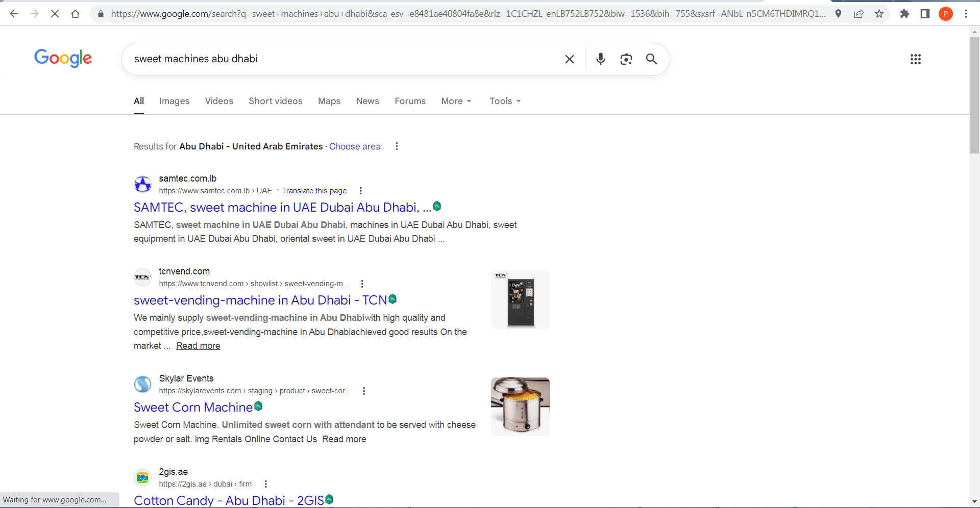
Task: Open the Short videos tab
Action: click(x=276, y=101)
